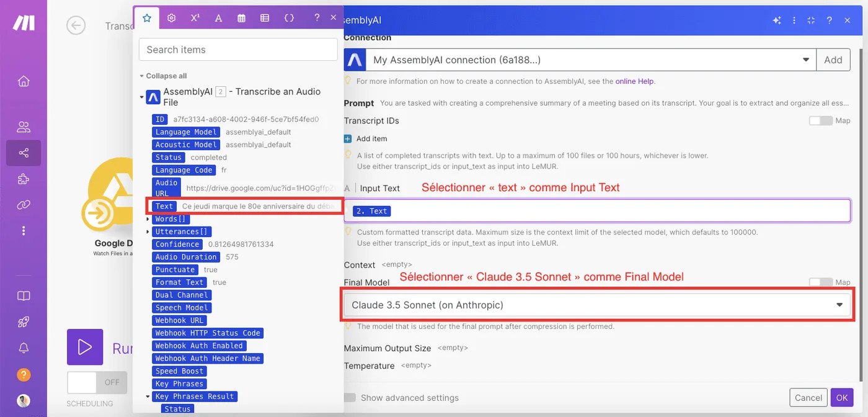868x417 pixels.
Task: Select the Dual Channel pill
Action: 182,295
